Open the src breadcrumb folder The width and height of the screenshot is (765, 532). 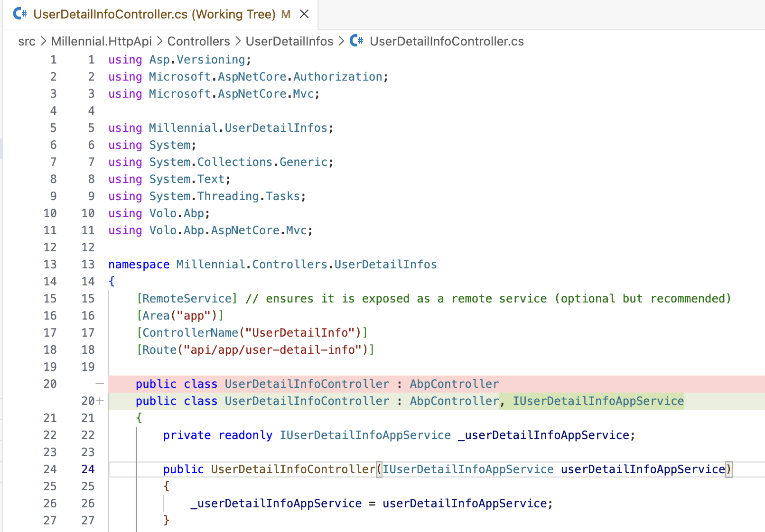point(27,41)
